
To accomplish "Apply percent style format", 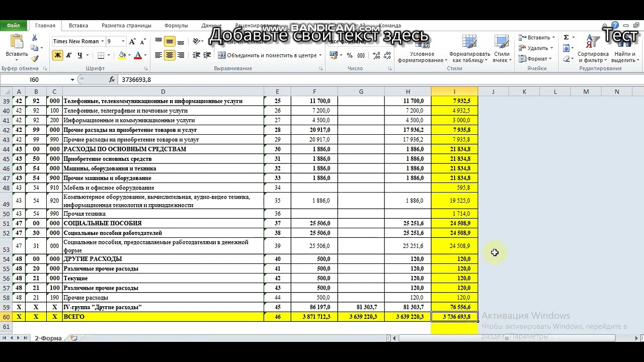I will pyautogui.click(x=350, y=55).
